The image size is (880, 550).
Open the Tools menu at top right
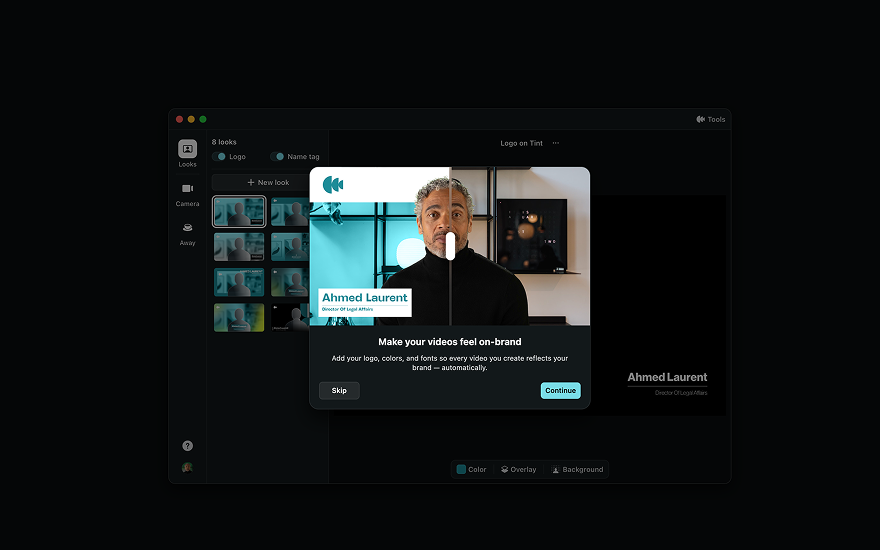pyautogui.click(x=711, y=119)
